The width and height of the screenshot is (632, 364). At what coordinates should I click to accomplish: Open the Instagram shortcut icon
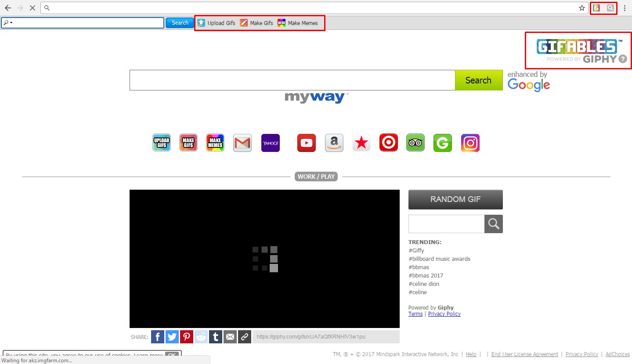tap(470, 143)
